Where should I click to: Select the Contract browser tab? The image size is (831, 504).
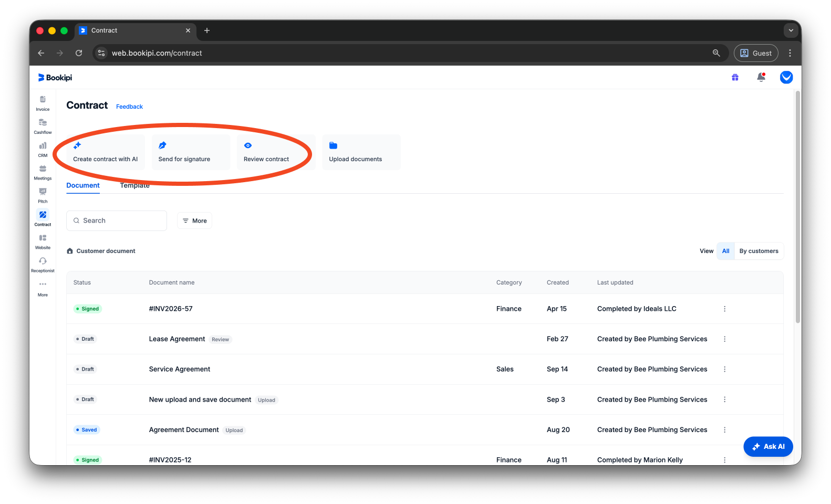[136, 30]
